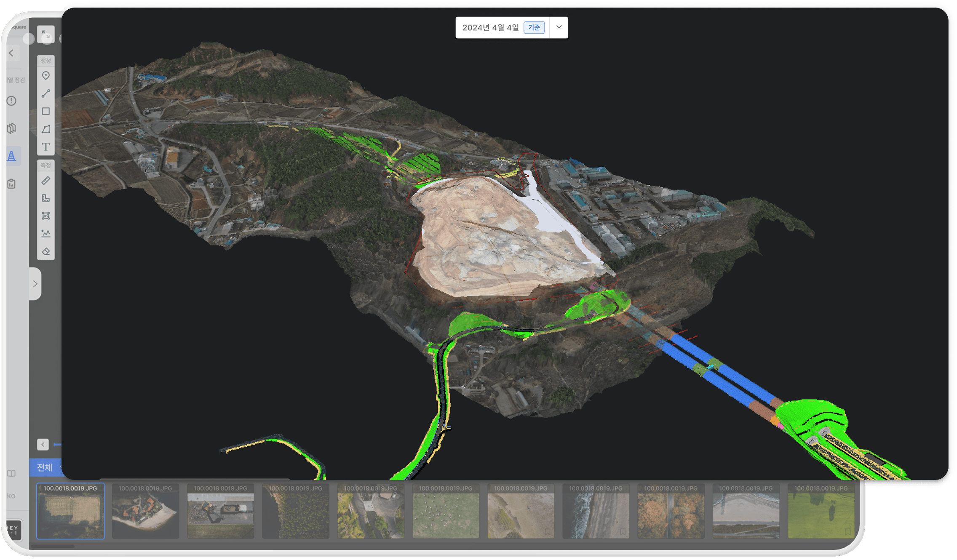Expand the collapsed left side panel
957x560 pixels.
(x=35, y=284)
